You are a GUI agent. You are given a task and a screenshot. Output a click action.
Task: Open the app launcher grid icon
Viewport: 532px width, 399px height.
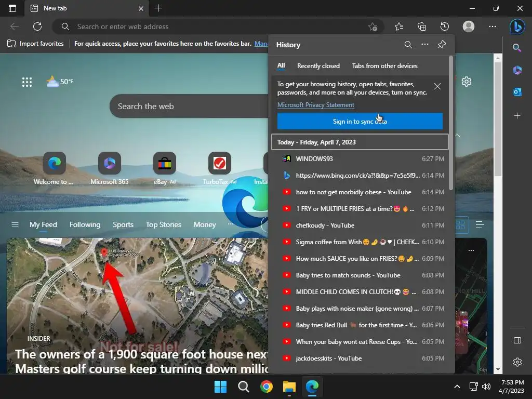coord(27,82)
